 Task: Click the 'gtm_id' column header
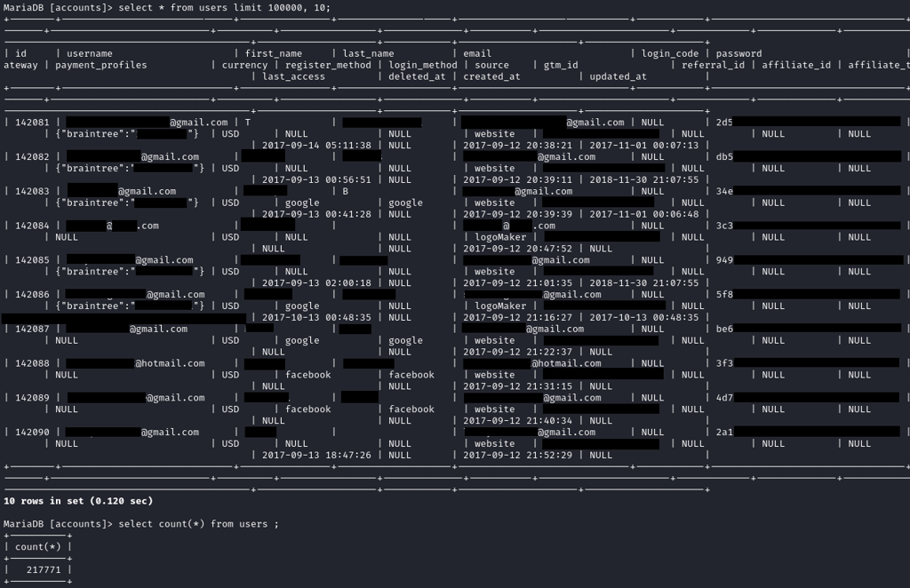pyautogui.click(x=561, y=65)
